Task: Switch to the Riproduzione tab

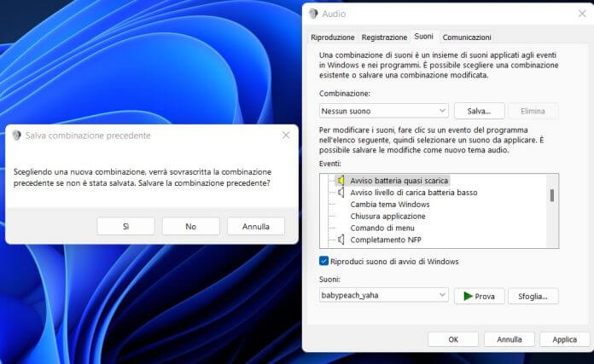Action: click(x=333, y=37)
